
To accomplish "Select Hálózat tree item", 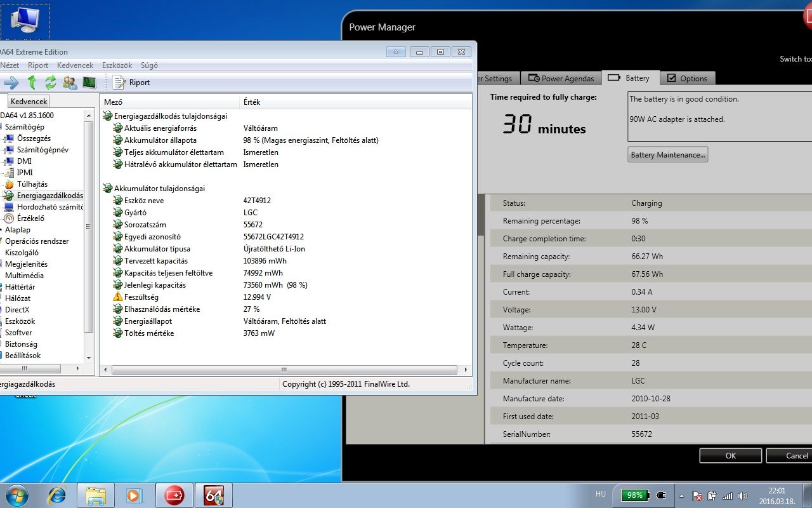I will [x=18, y=298].
